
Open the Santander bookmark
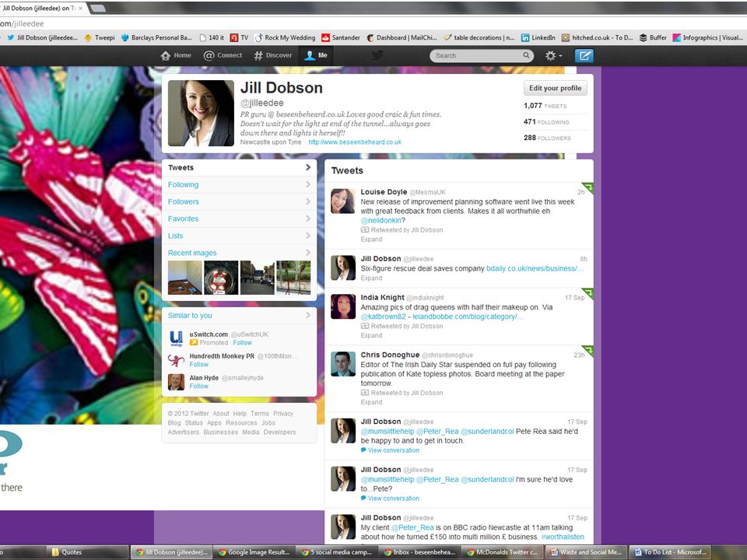coord(341,37)
